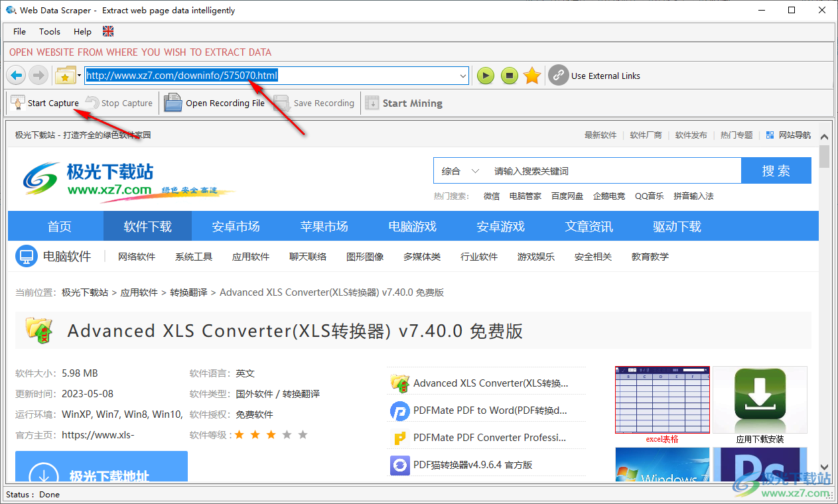Click hot search 百度网盘
Image resolution: width=838 pixels, height=504 pixels.
(x=567, y=196)
